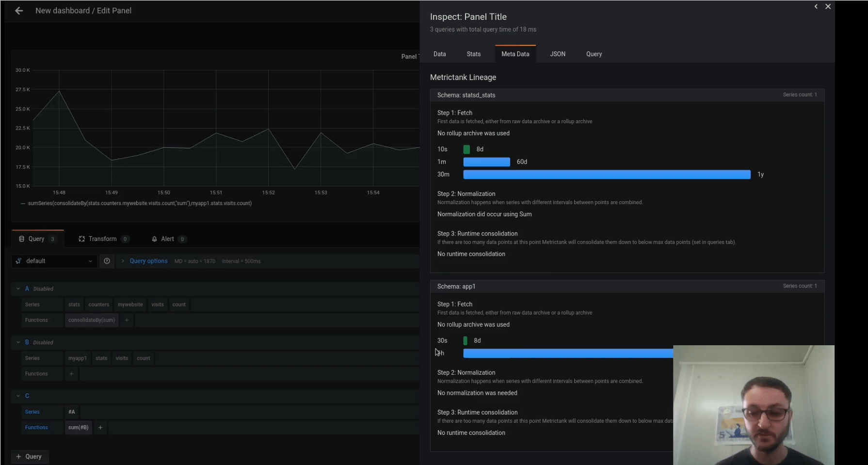Collapse query B row
The height and width of the screenshot is (465, 868).
18,342
